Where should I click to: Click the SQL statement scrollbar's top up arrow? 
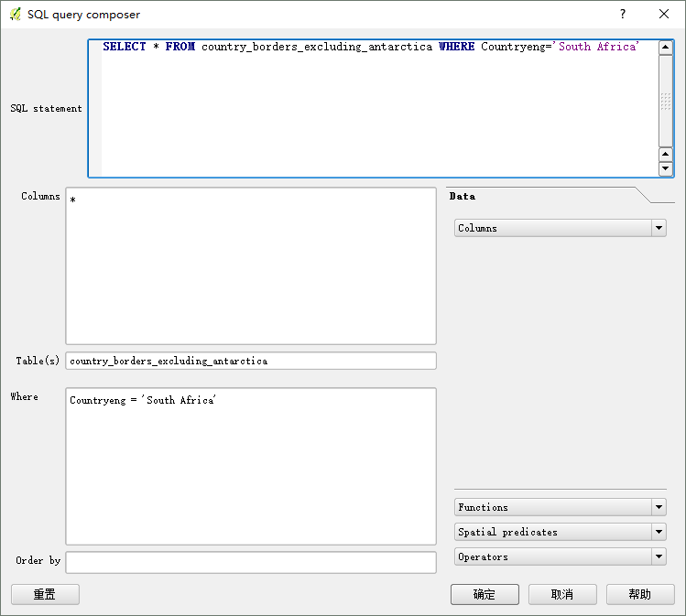666,48
